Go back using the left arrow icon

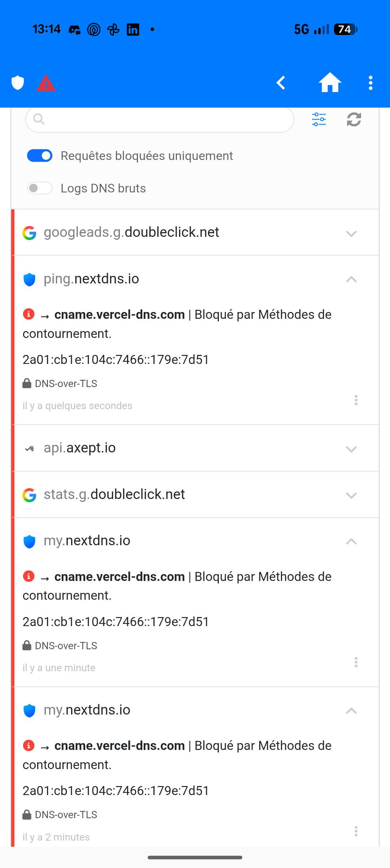[281, 83]
